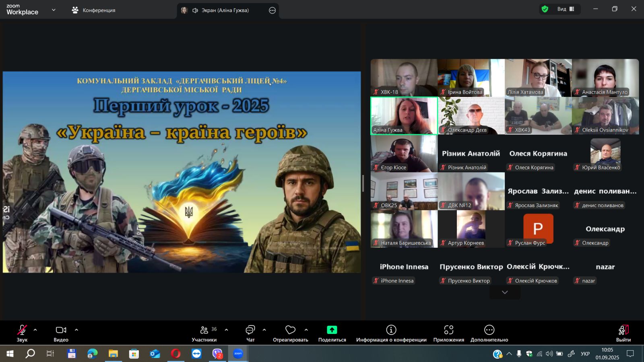Open the Вид view layout button
The height and width of the screenshot is (362, 644).
coord(566,9)
